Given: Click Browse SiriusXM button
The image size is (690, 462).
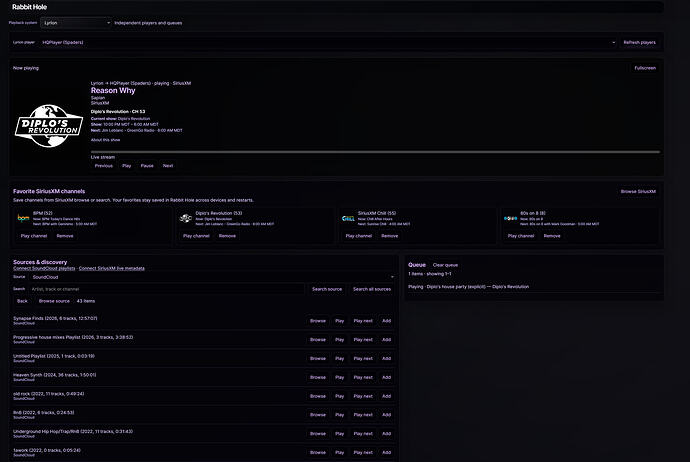Looking at the screenshot, I should pyautogui.click(x=638, y=192).
